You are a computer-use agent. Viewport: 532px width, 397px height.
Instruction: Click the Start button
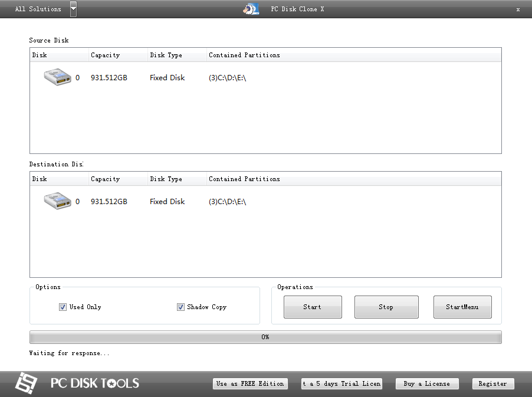tap(313, 307)
